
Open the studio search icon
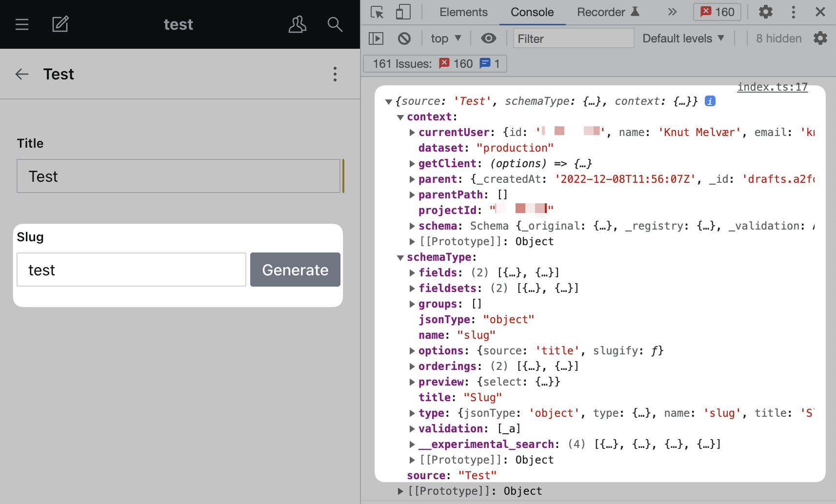coord(335,24)
